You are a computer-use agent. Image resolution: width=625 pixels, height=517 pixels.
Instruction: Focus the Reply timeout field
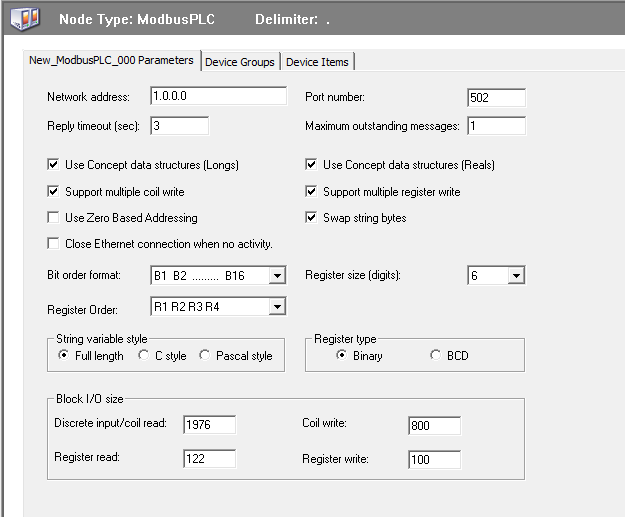pyautogui.click(x=180, y=126)
